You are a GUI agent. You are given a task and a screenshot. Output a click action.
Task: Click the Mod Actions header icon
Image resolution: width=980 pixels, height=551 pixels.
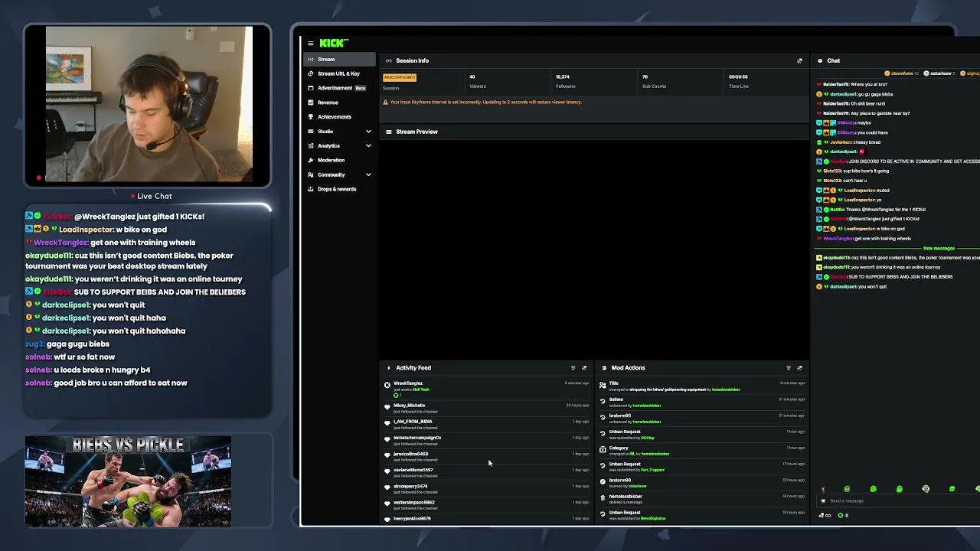click(604, 368)
